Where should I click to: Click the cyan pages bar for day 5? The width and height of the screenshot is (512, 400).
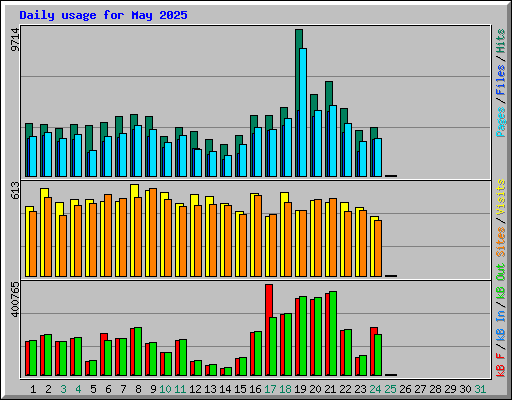[x=93, y=163]
